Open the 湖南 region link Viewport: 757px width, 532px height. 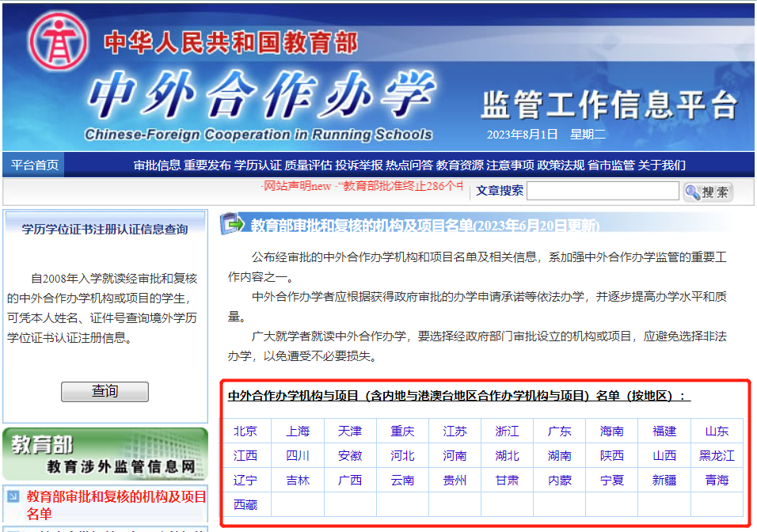coord(560,456)
